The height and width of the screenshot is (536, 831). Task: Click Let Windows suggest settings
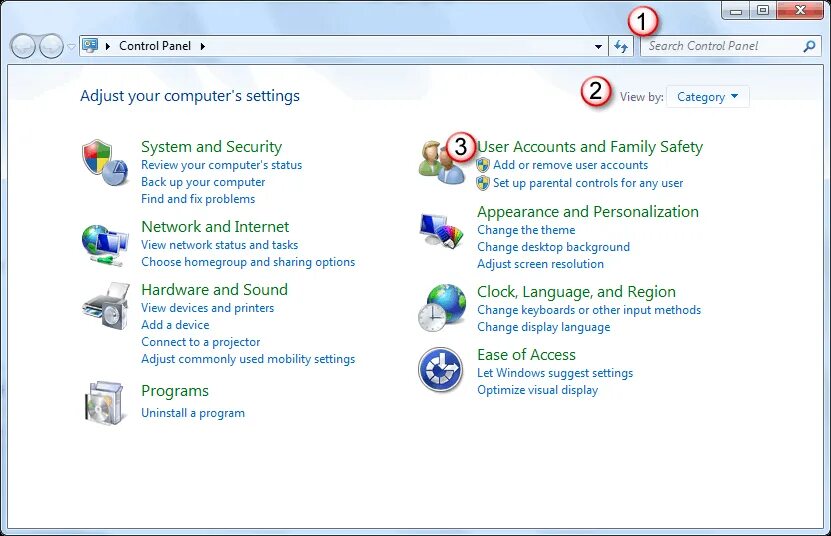pyautogui.click(x=555, y=373)
